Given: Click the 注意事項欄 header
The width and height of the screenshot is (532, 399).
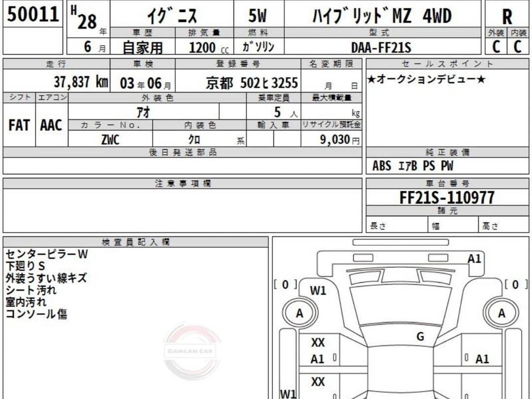Looking at the screenshot, I should (x=183, y=184).
